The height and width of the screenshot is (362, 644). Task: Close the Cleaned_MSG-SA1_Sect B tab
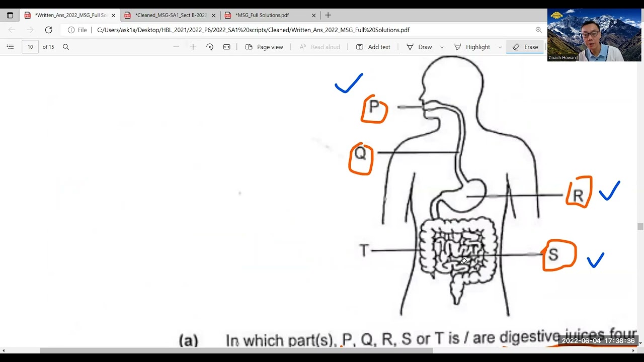pyautogui.click(x=213, y=15)
